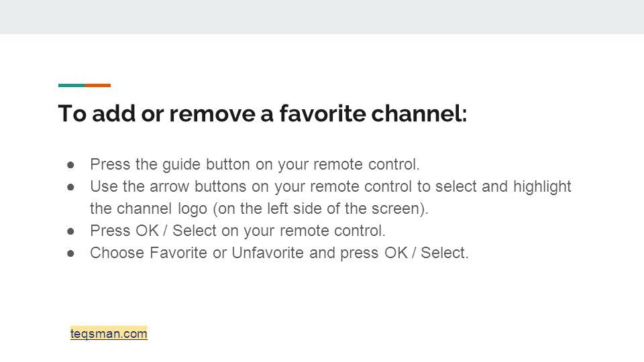The height and width of the screenshot is (362, 644).
Task: Click the orange segment of accent bar
Action: coord(98,85)
